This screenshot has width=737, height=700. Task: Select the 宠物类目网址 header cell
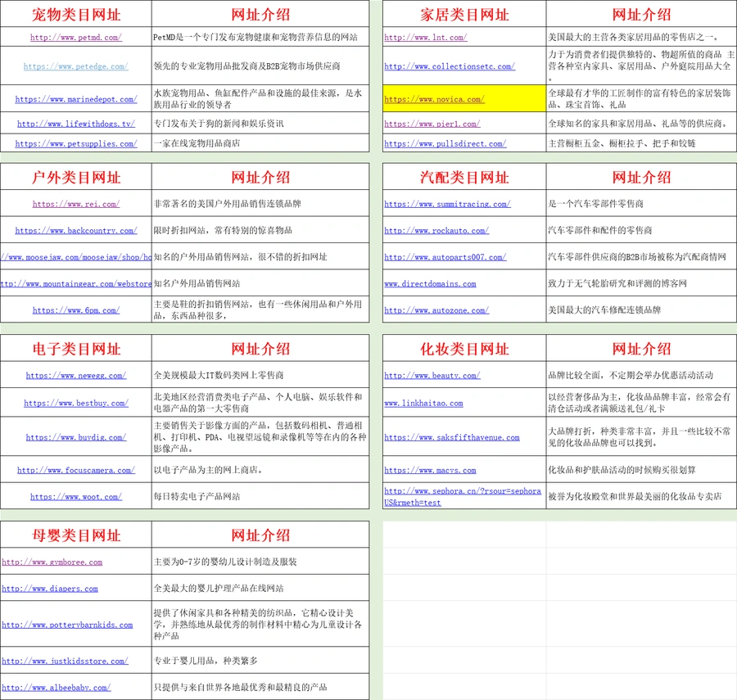point(75,15)
